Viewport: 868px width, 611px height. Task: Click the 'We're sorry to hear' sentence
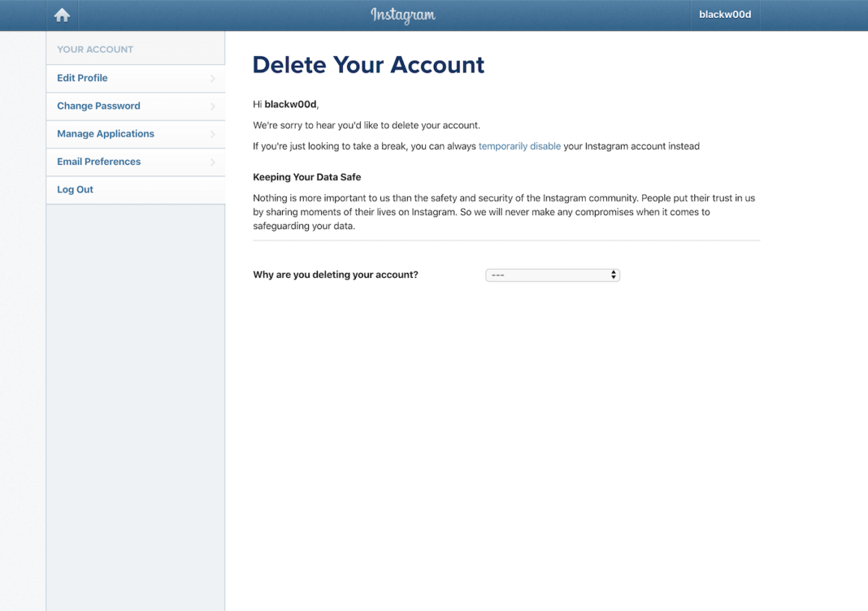367,125
